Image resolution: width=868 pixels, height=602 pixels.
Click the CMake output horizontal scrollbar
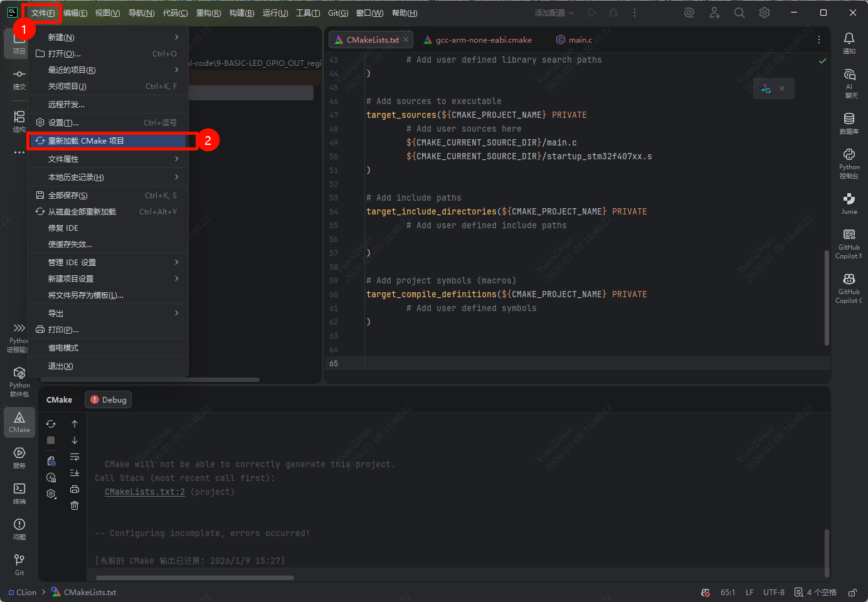tap(194, 578)
